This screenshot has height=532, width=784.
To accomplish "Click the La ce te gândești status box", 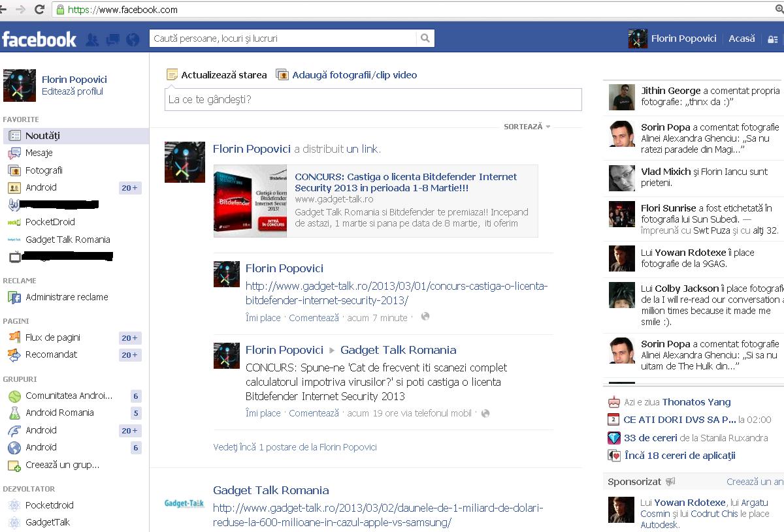I will [373, 100].
